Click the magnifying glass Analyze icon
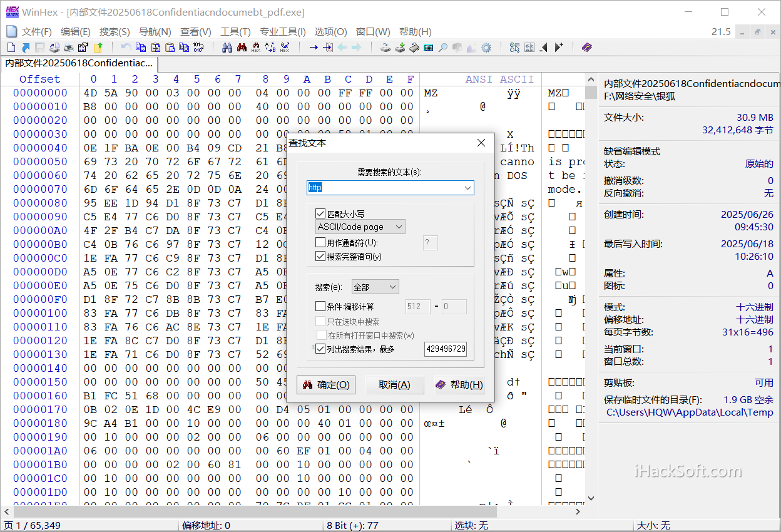Image resolution: width=781 pixels, height=532 pixels. pos(442,48)
